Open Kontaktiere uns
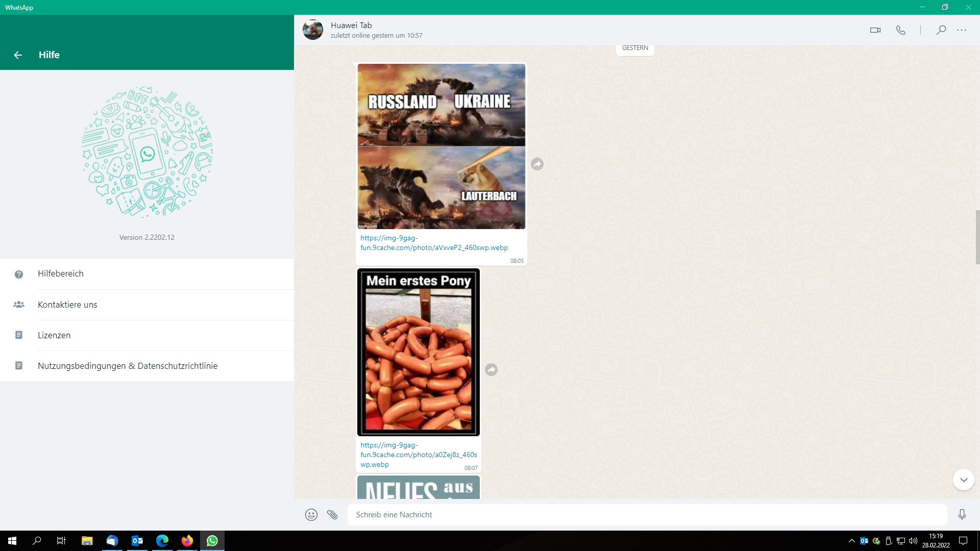 coord(147,305)
